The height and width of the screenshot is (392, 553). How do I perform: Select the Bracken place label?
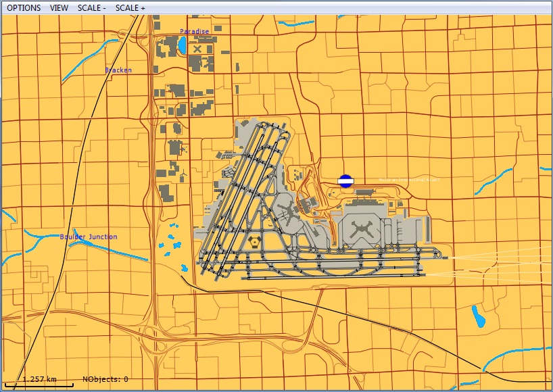118,70
